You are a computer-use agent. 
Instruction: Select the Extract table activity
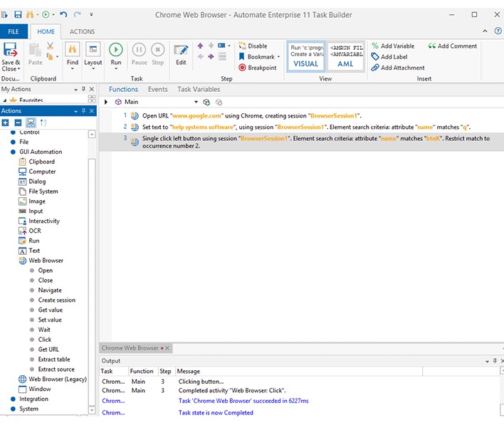[53, 360]
